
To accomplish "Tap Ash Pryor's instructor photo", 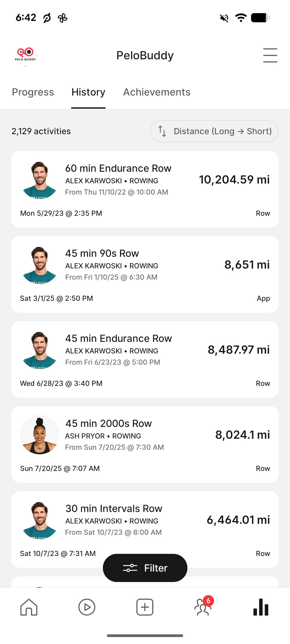I will pyautogui.click(x=40, y=434).
